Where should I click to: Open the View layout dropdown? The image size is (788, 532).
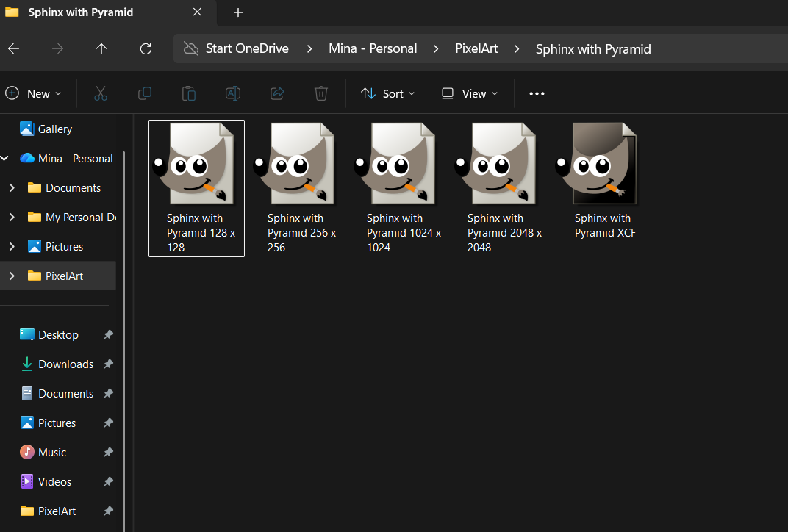click(x=470, y=93)
